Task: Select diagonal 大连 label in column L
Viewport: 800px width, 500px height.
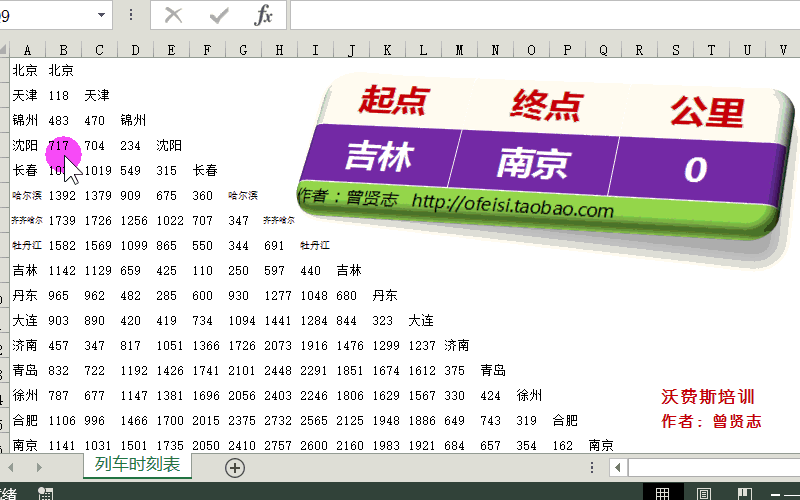Action: point(423,320)
